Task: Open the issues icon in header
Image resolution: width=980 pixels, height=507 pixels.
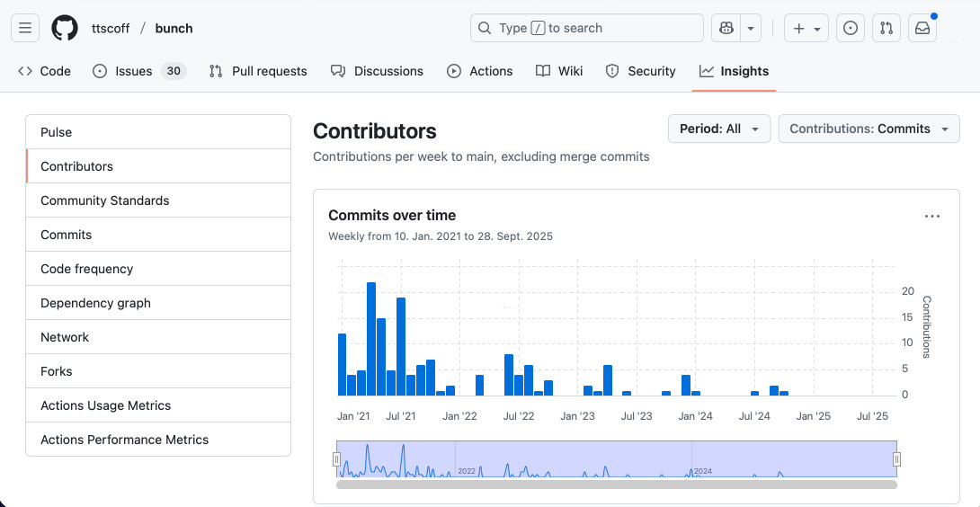Action: (x=851, y=28)
